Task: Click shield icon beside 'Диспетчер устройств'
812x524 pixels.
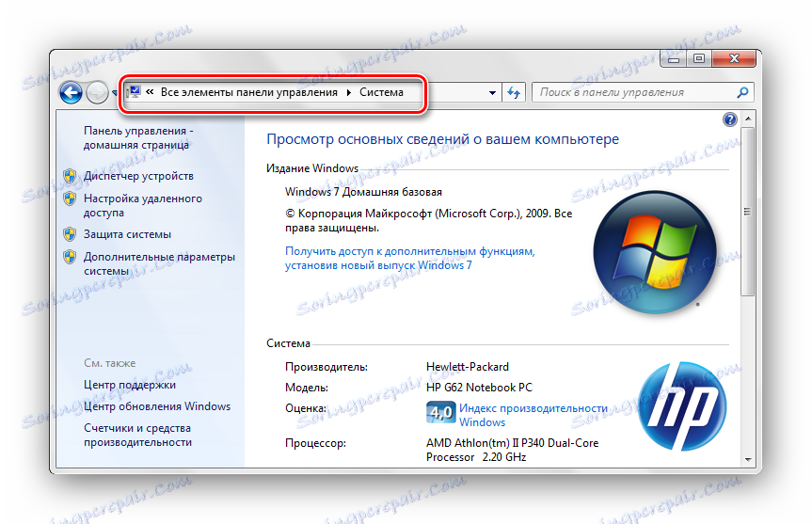Action: point(70,176)
